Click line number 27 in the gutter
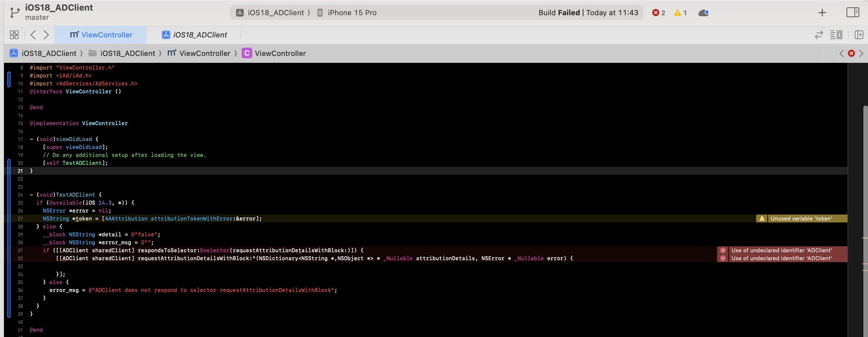 coord(20,218)
